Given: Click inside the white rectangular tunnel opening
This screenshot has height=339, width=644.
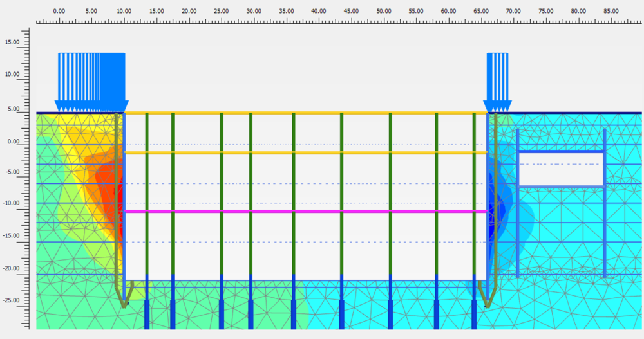Looking at the screenshot, I should (560, 169).
